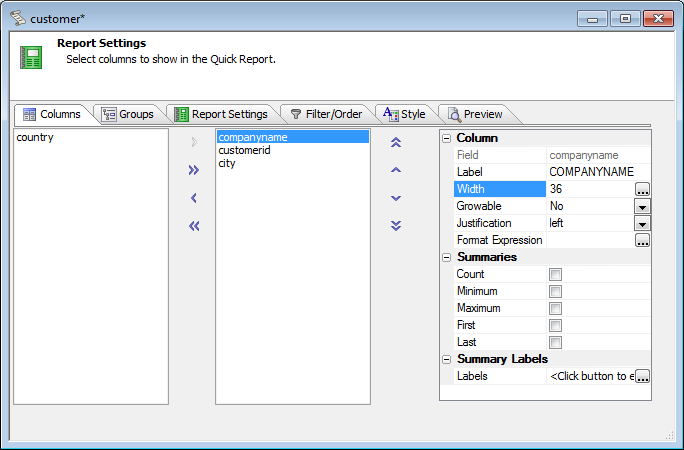
Task: Click the Field property value companyname
Action: tap(598, 155)
